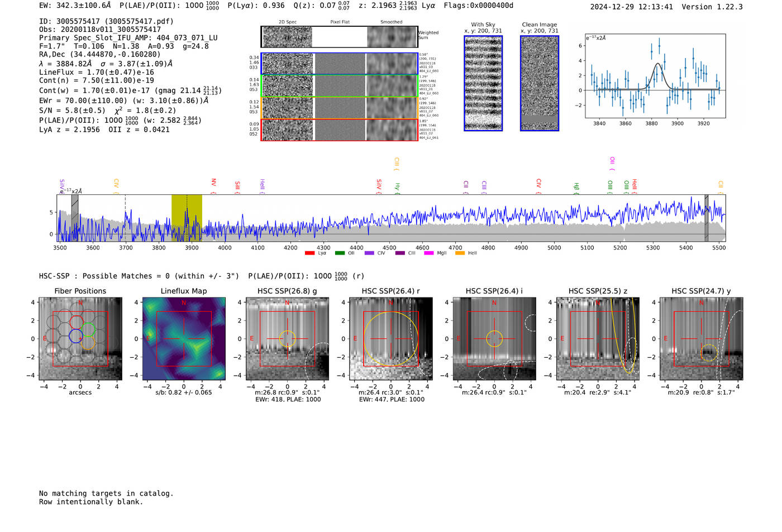Click the 'ID: 3005575417 (3005575417.pdf)' line
Image resolution: width=782 pixels, height=532 pixels.
point(106,21)
